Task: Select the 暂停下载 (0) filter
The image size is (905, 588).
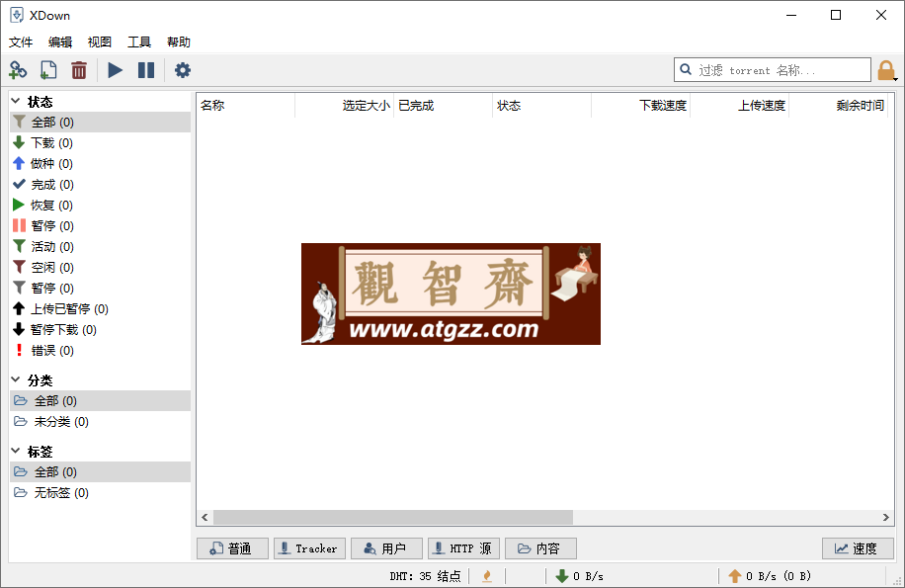Action: [x=101, y=330]
